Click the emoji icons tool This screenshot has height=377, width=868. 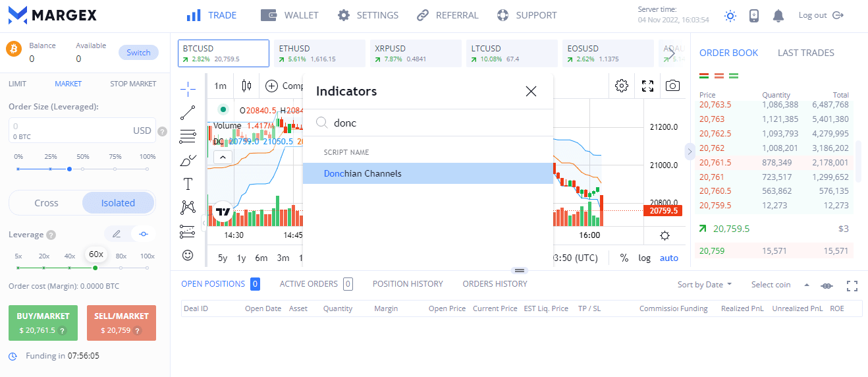pos(188,255)
